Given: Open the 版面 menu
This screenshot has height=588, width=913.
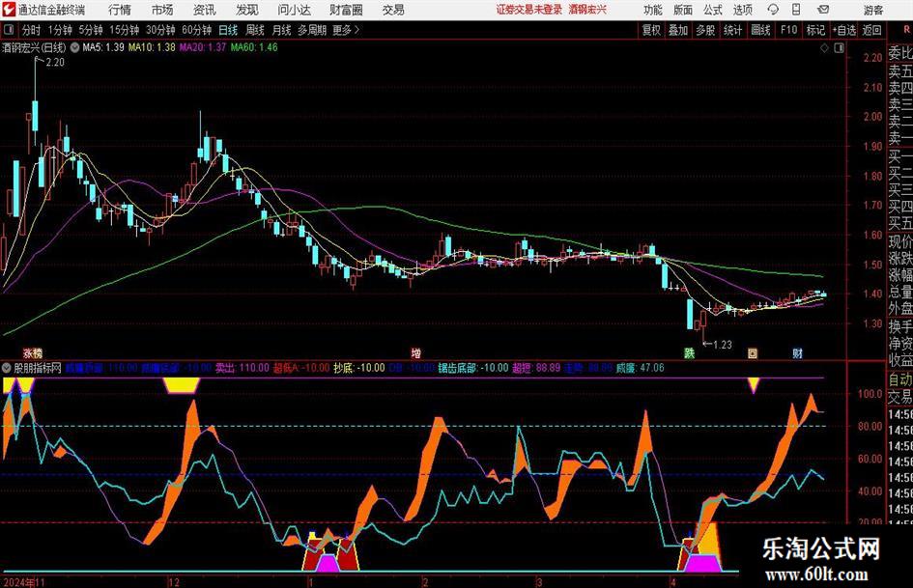Looking at the screenshot, I should (683, 10).
